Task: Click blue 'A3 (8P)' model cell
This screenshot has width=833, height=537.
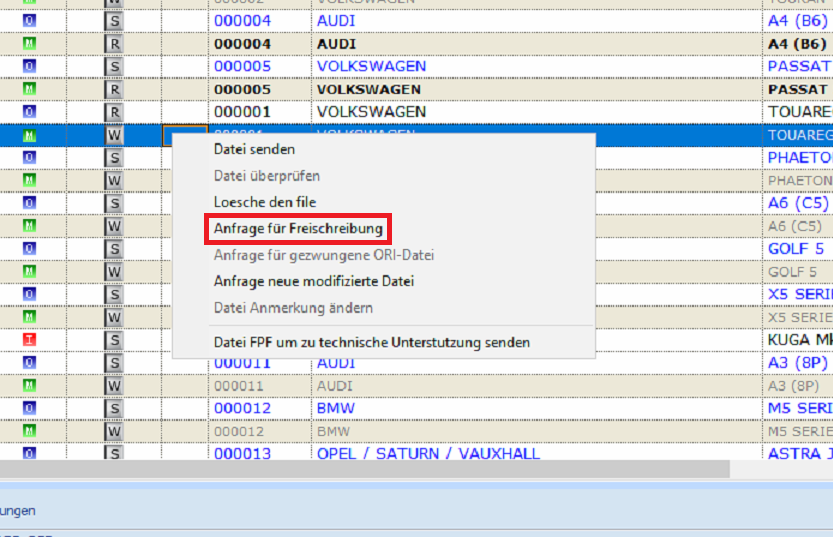Action: [x=797, y=363]
